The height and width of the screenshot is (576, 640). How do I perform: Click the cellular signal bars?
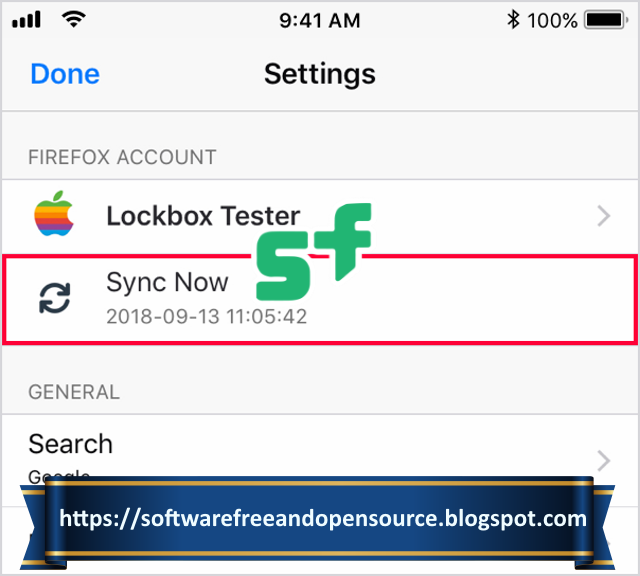(27, 19)
